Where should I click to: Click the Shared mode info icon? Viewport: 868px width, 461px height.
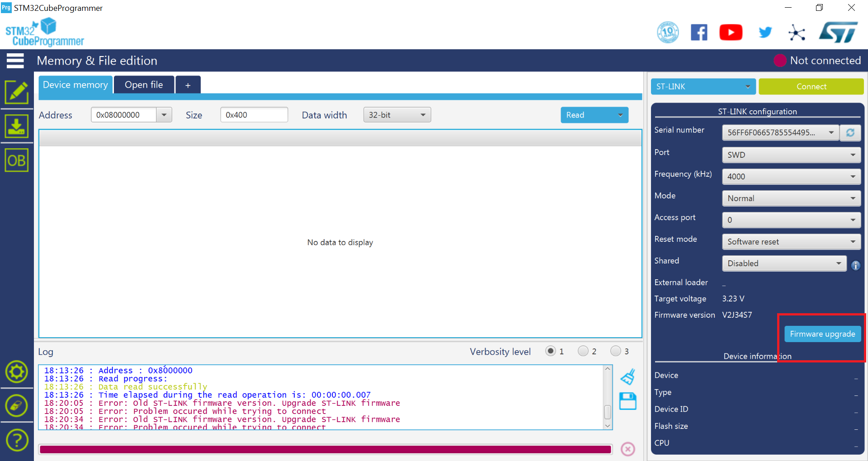855,265
